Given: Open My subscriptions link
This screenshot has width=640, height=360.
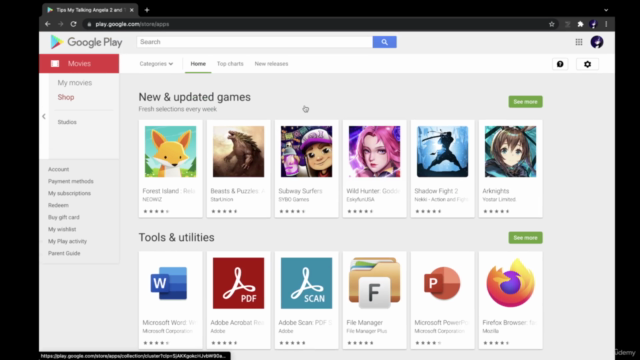Looking at the screenshot, I should 69,193.
